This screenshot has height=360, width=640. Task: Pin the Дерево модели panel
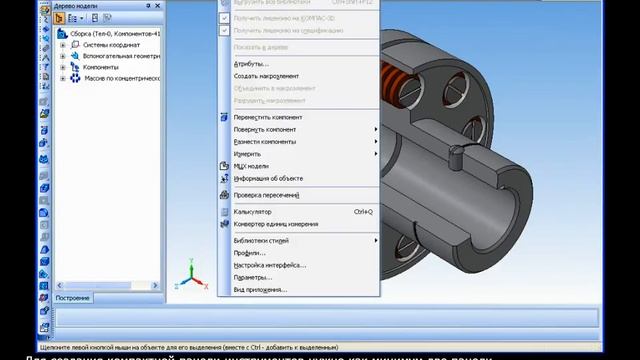click(148, 6)
